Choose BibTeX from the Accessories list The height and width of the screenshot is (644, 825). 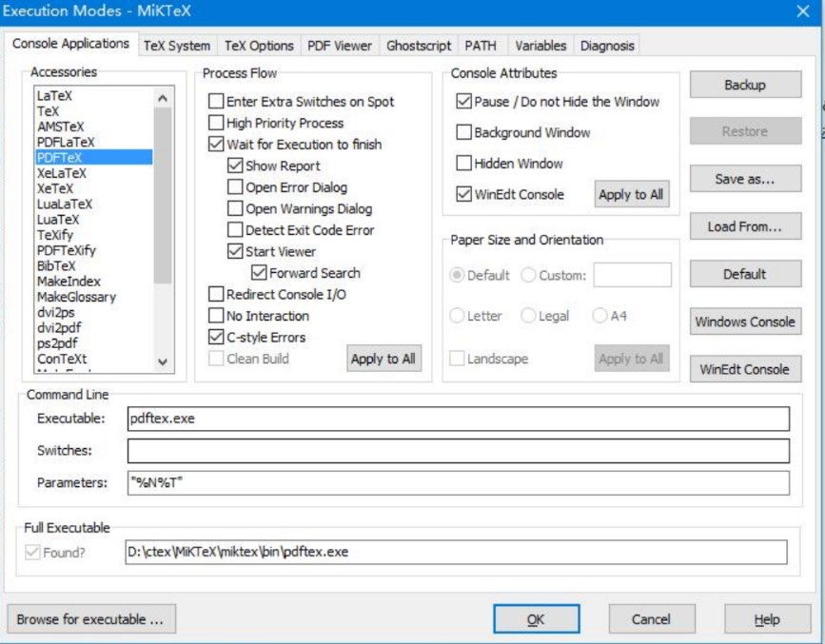56,266
